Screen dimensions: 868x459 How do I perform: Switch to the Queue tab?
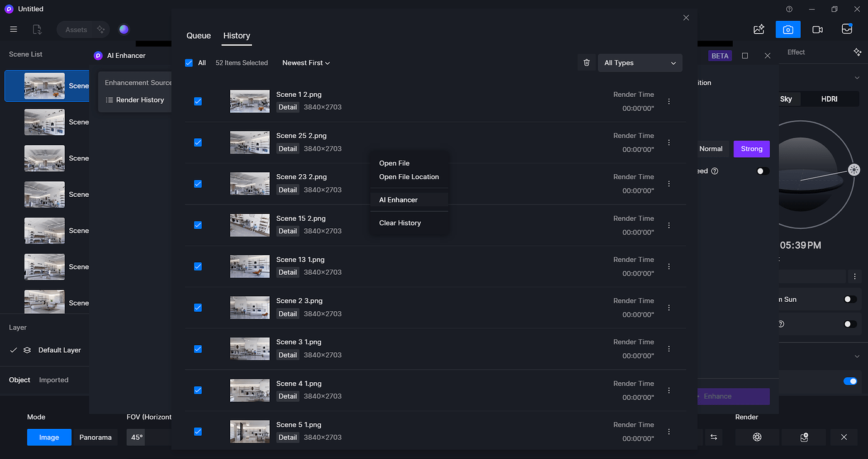click(199, 36)
